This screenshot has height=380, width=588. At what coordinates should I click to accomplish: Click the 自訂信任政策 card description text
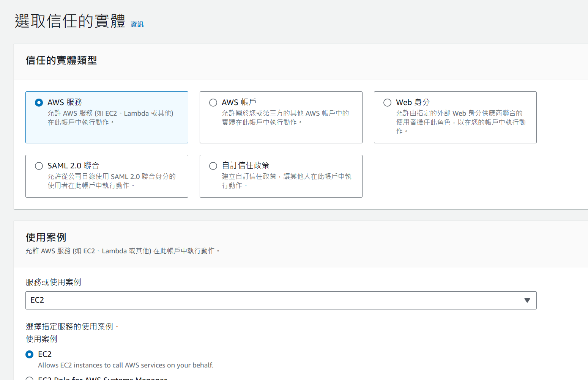(x=286, y=181)
